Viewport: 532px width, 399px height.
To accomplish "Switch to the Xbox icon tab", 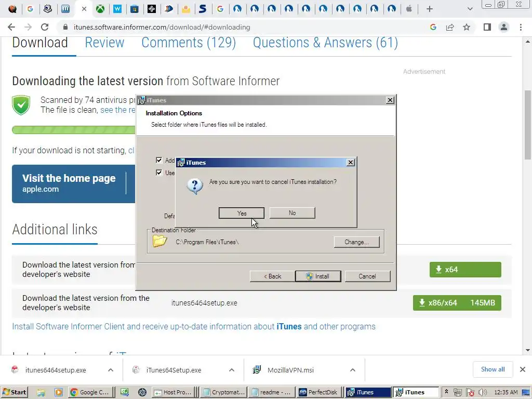I will pyautogui.click(x=100, y=9).
